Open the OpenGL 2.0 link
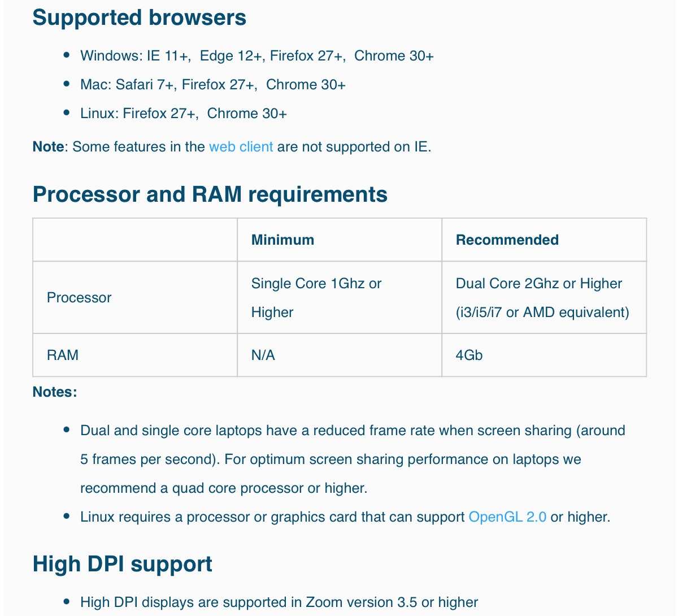 [507, 517]
